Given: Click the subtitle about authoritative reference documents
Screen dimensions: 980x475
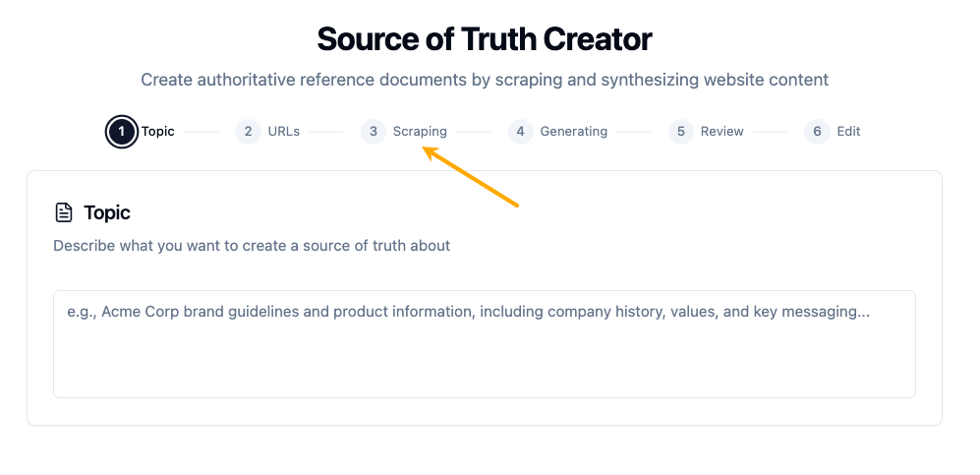Looking at the screenshot, I should tap(485, 80).
